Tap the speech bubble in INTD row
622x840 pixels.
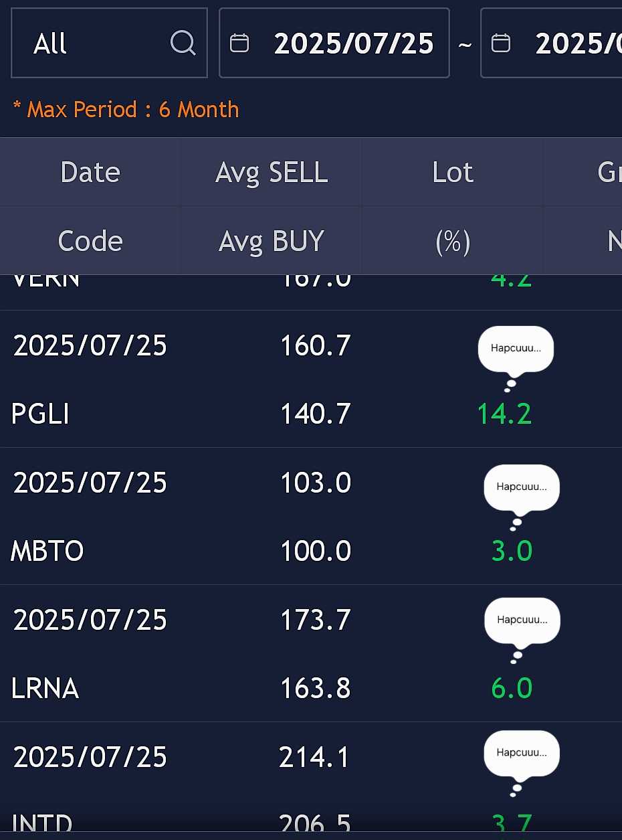click(522, 763)
